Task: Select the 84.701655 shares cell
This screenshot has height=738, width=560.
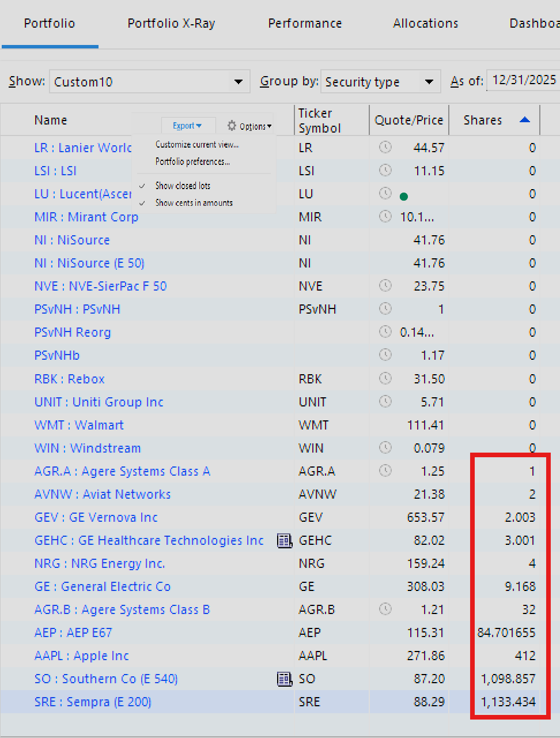Action: tap(506, 632)
